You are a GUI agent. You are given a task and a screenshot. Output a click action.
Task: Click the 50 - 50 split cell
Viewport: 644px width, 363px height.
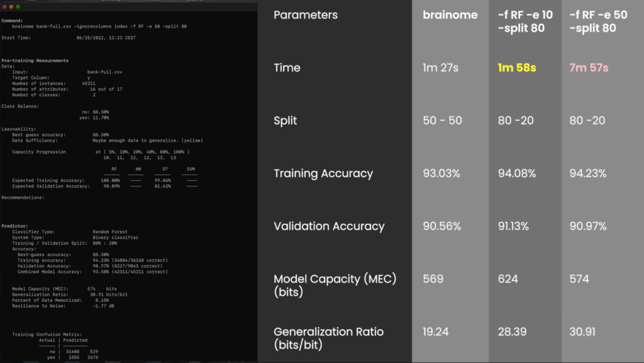[x=443, y=120]
